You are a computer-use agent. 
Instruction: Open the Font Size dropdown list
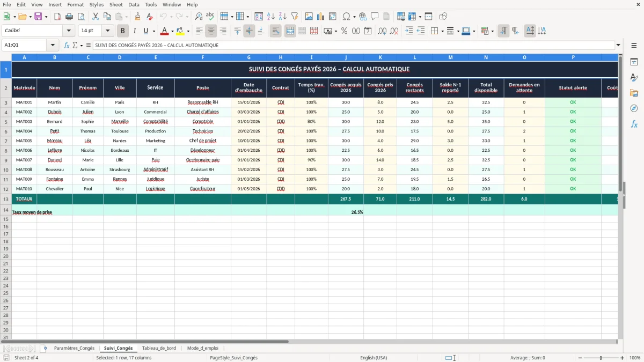coord(108,31)
